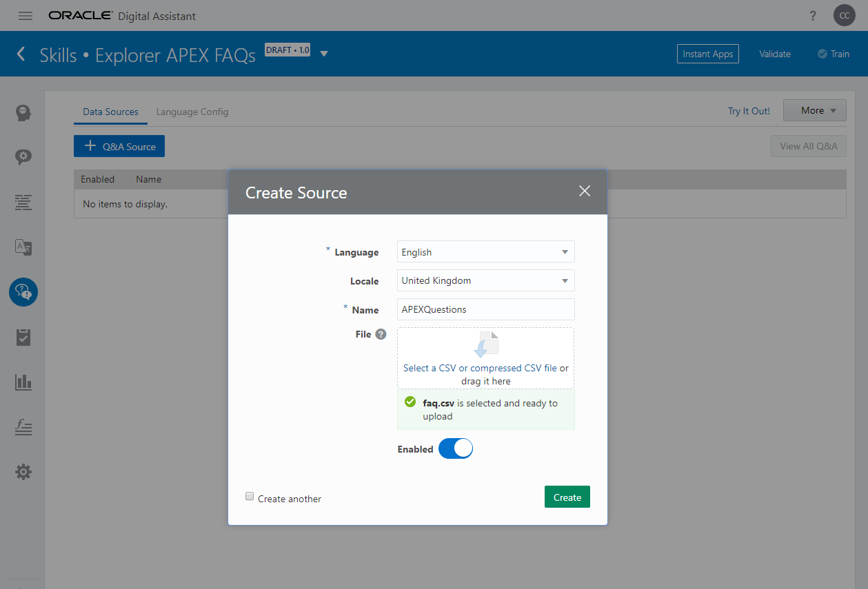Check the Create another checkbox
Image resolution: width=868 pixels, height=589 pixels.
250,496
